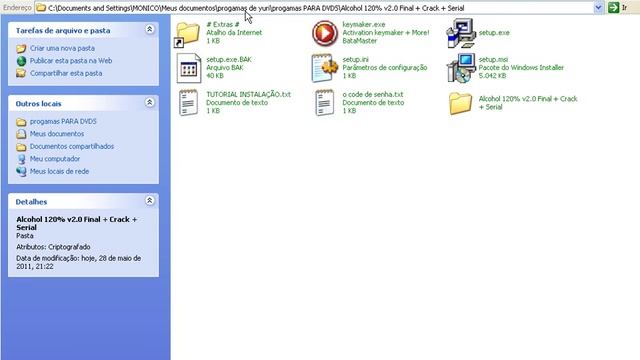Select the TUTORIAL INSTALAÇÃO.txt document icon
This screenshot has height=360, width=640.
(188, 102)
